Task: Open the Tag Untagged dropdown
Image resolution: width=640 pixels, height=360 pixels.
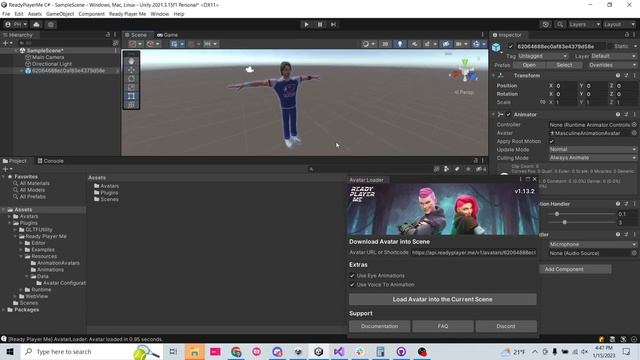Action: point(543,56)
